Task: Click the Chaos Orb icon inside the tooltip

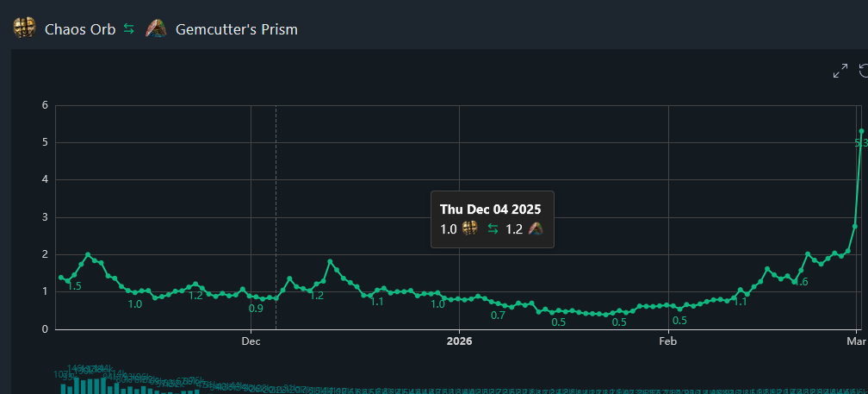Action: coord(470,228)
